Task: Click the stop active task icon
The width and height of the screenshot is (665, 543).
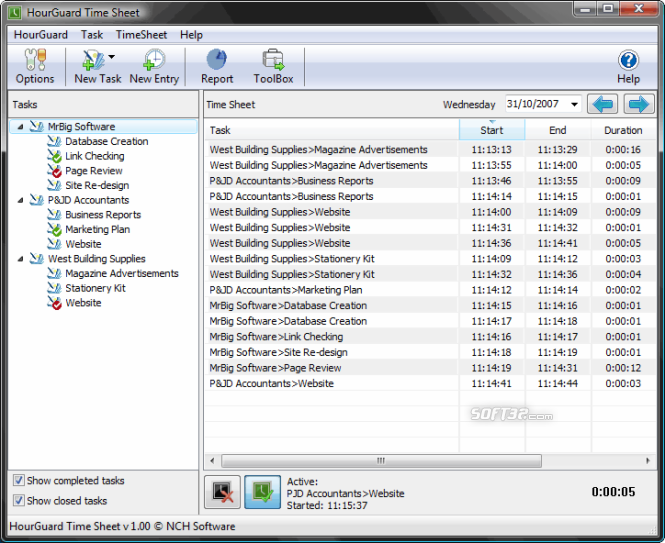Action: [222, 492]
